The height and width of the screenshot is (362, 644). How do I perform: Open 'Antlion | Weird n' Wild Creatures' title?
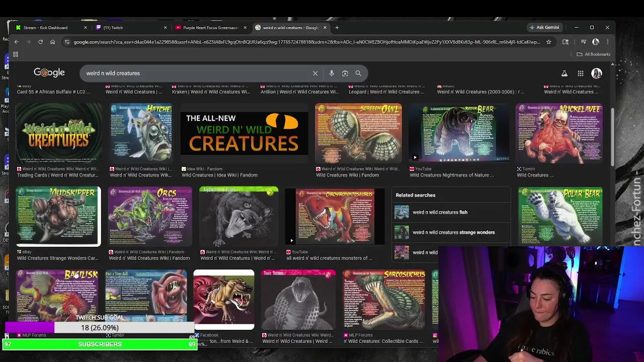(299, 92)
